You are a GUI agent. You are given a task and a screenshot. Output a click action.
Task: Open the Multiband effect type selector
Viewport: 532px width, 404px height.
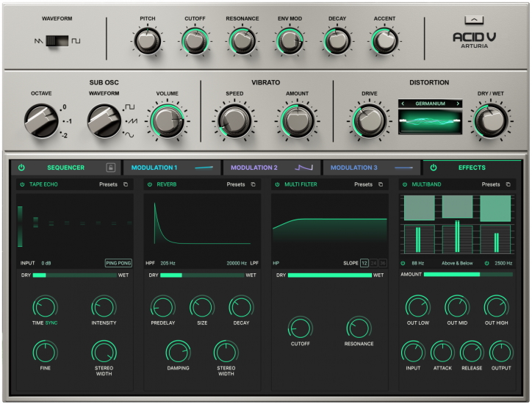coord(426,184)
